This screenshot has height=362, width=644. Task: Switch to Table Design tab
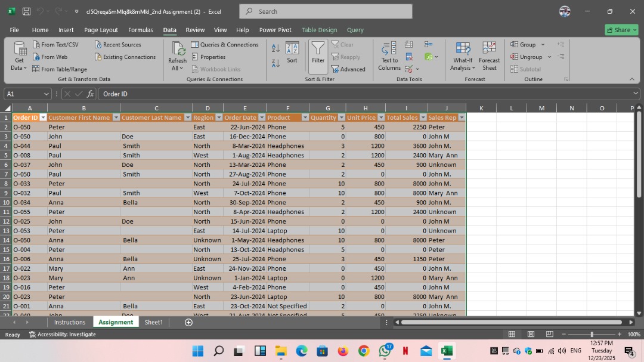319,30
